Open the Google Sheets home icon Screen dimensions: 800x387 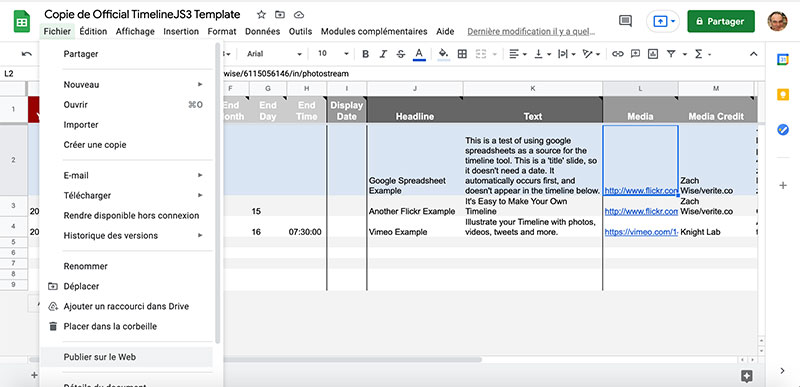(22, 22)
